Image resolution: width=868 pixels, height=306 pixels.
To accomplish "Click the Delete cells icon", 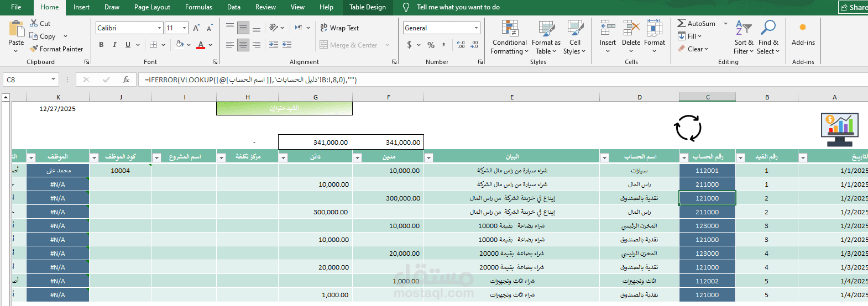I will [631, 28].
